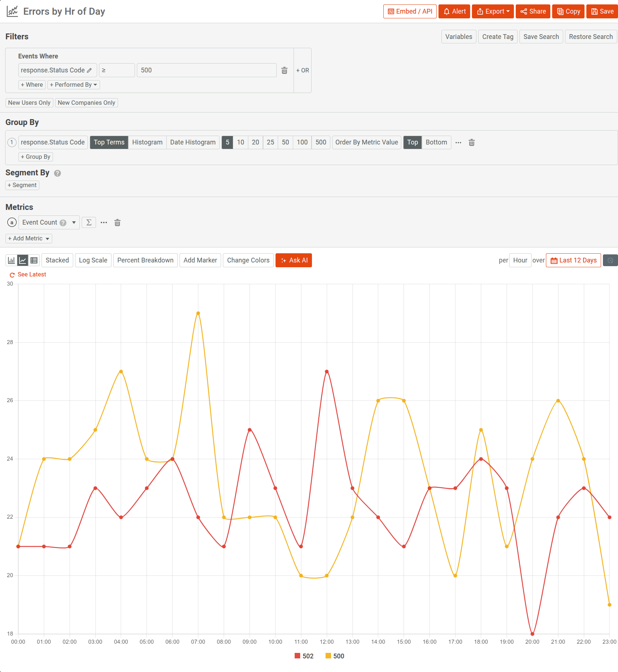Screen dimensions: 618x672
Task: Toggle New Users Only filter
Action: point(29,103)
